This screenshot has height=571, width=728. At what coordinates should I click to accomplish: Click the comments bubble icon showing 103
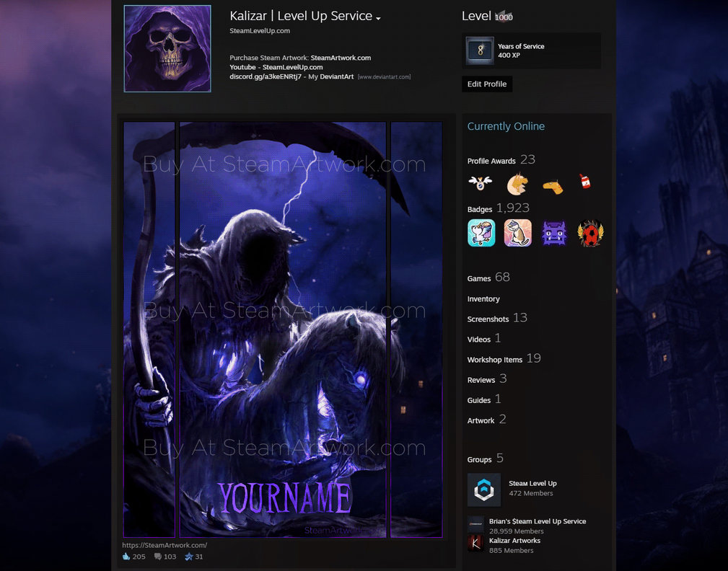[x=158, y=557]
